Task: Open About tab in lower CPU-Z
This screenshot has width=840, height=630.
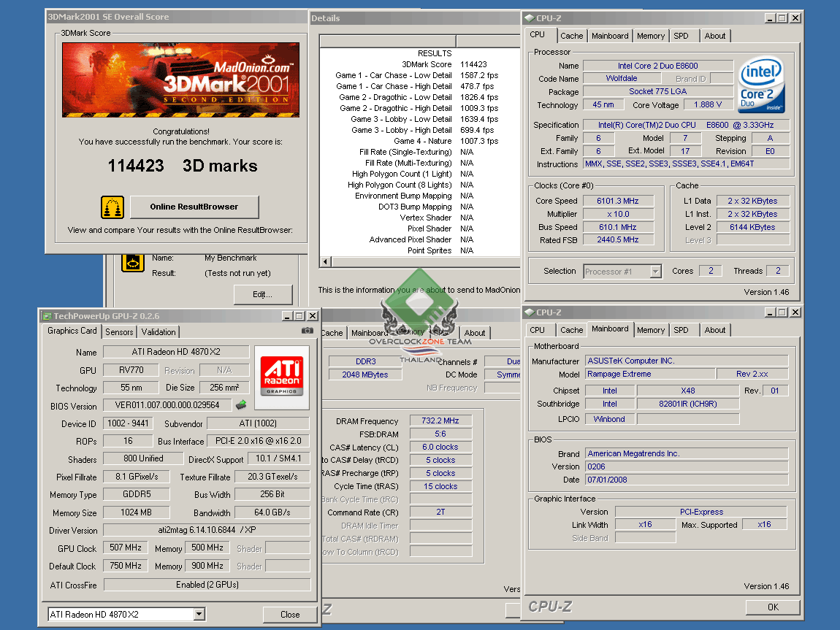Action: (714, 330)
